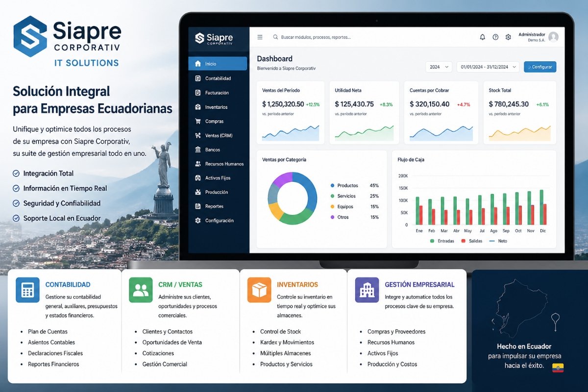Toggle the hamburger menu icon

pos(260,37)
